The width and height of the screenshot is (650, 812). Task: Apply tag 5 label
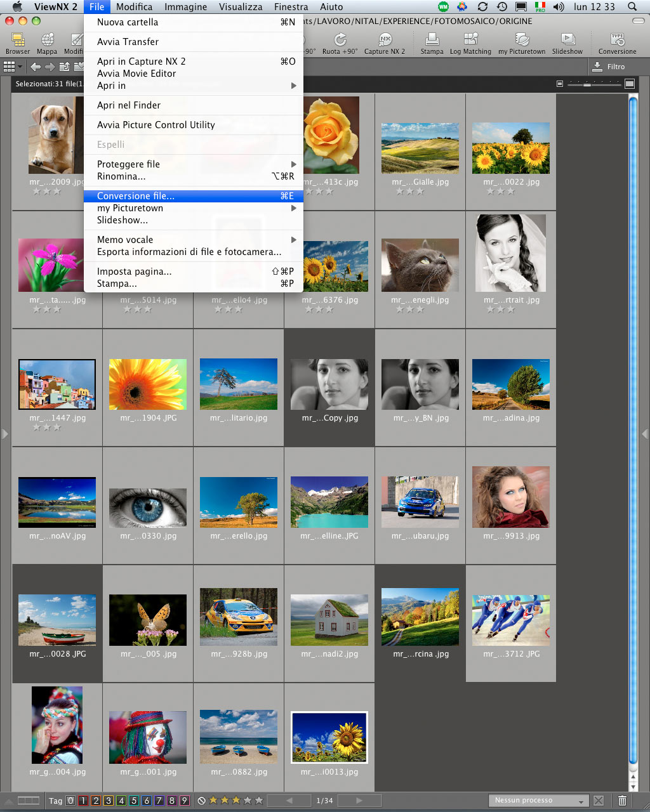click(x=134, y=801)
